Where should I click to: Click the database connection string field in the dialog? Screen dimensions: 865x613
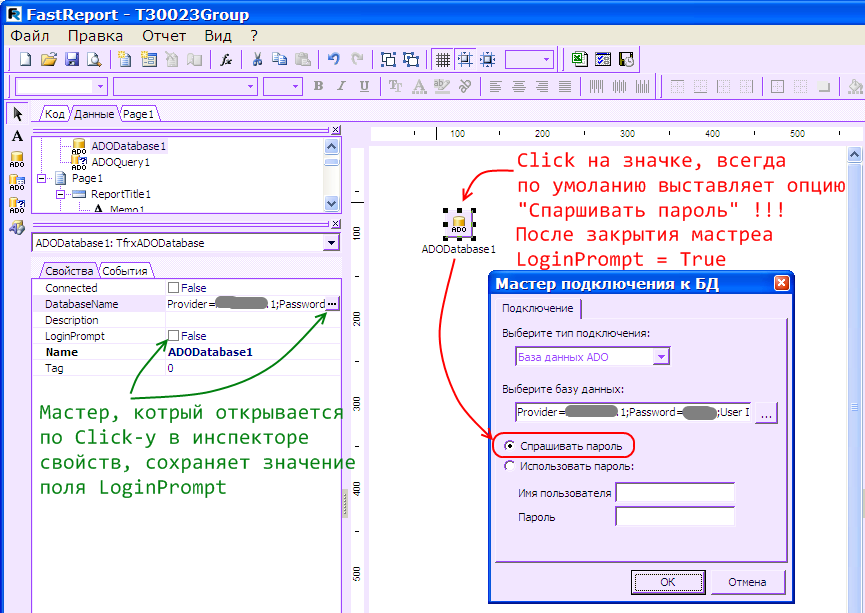(633, 412)
